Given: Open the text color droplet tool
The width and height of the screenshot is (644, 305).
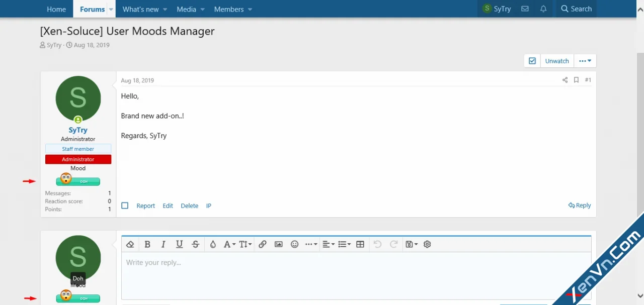Looking at the screenshot, I should [x=213, y=244].
